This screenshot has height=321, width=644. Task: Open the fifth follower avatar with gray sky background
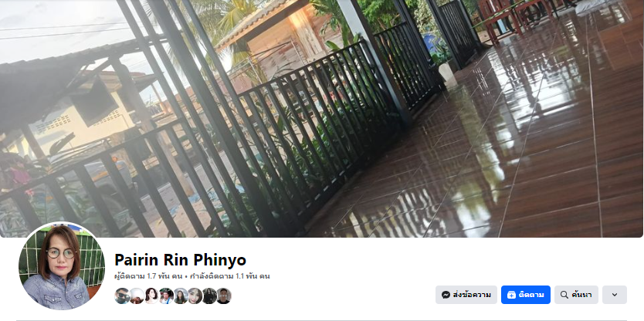pos(180,296)
